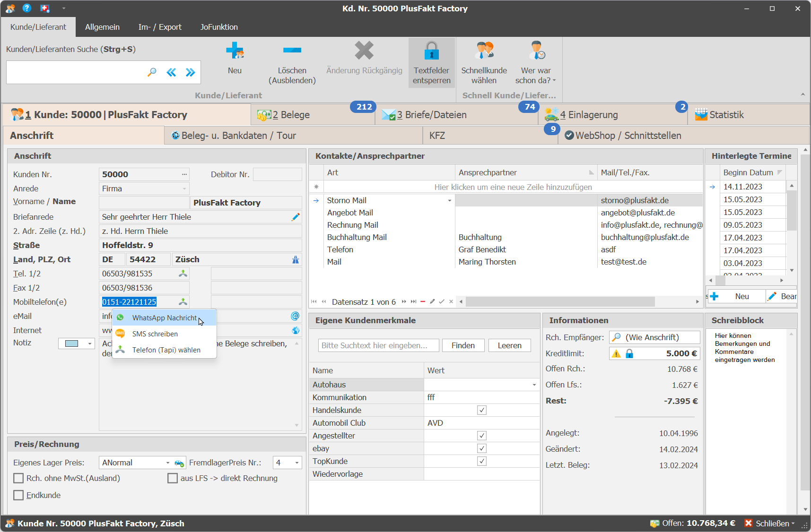Click 'Hier klicken um eine neue Zeile hinzuzufügen' row
811x532 pixels.
pos(513,187)
